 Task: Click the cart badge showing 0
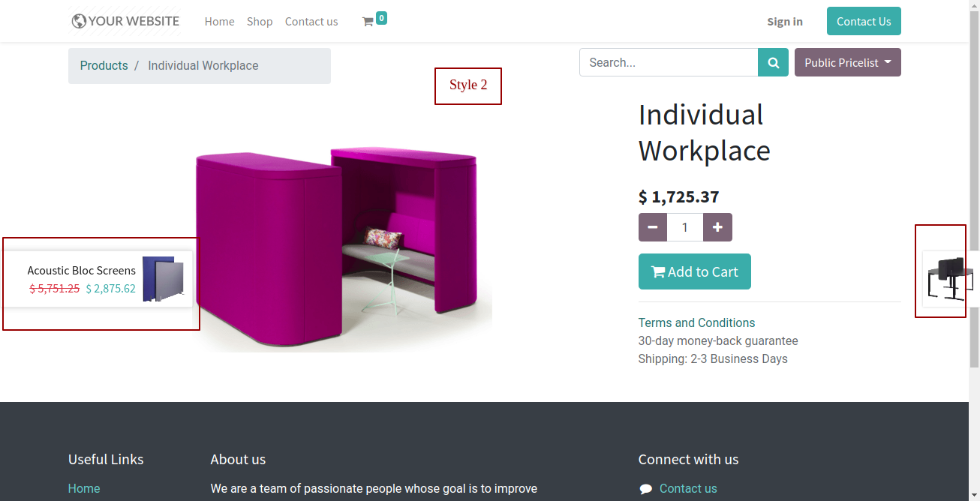[381, 18]
